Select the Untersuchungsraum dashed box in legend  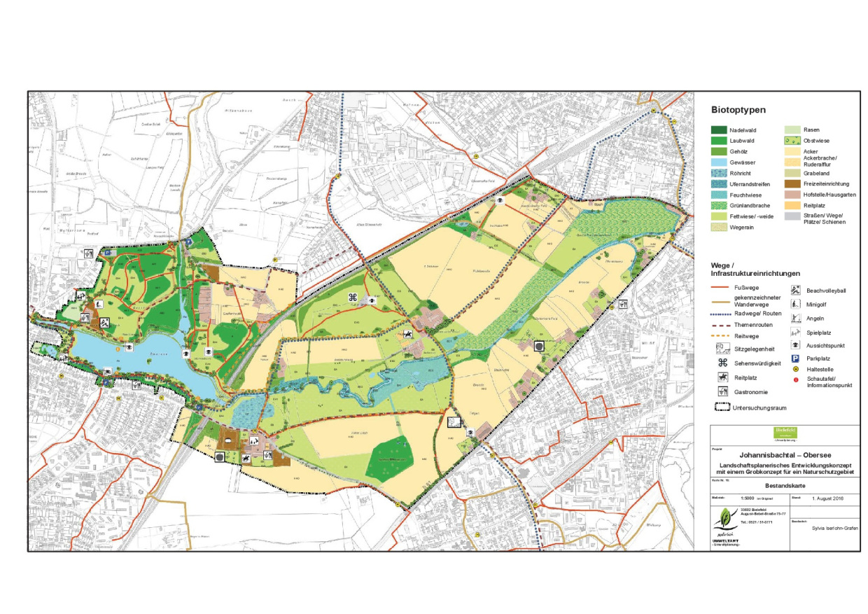(x=721, y=407)
